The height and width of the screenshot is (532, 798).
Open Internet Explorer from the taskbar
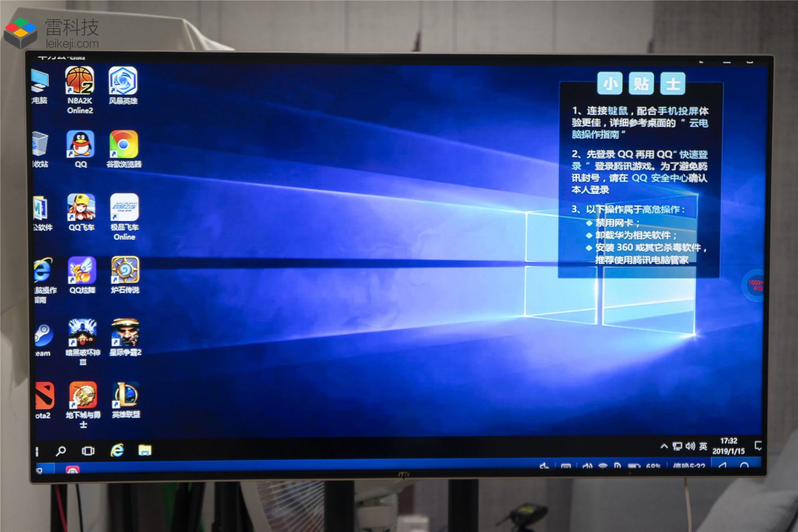pos(117,451)
